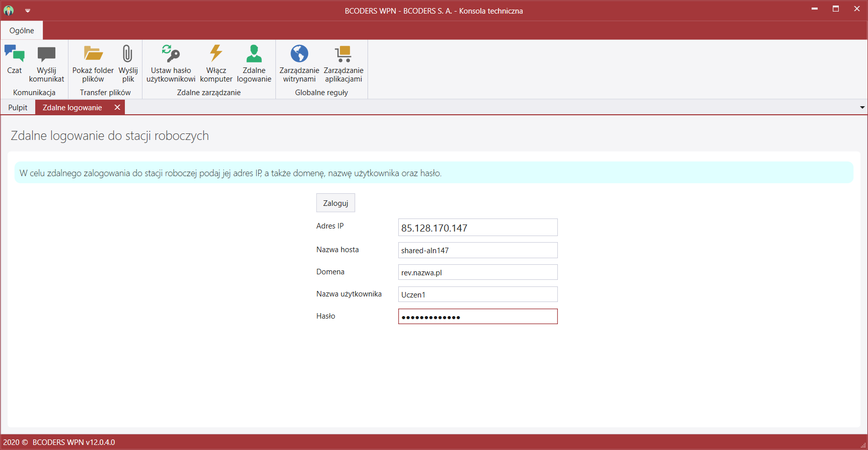Click the Nazwa użytkownika field
This screenshot has height=450, width=868.
tap(478, 294)
